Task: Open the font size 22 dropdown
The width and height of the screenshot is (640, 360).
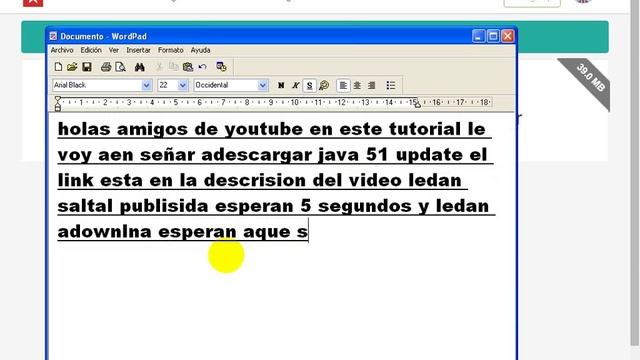Action: click(182, 85)
